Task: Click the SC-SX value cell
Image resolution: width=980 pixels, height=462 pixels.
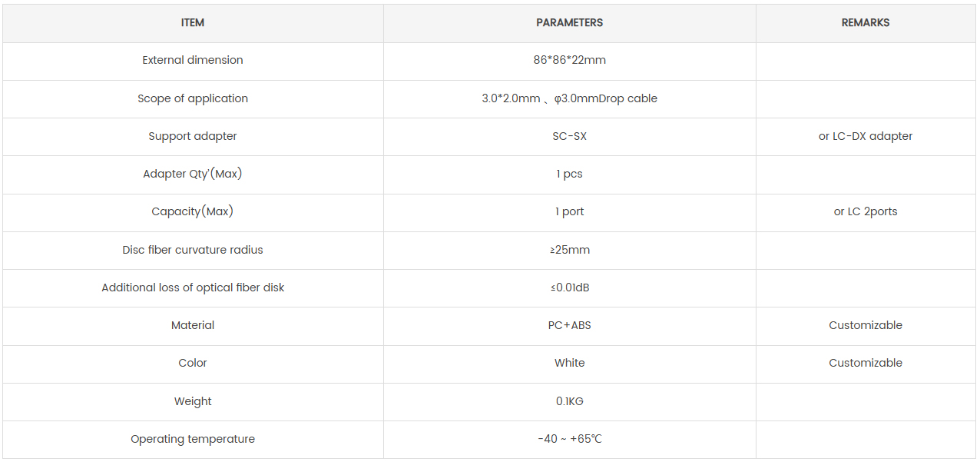Action: [x=569, y=136]
